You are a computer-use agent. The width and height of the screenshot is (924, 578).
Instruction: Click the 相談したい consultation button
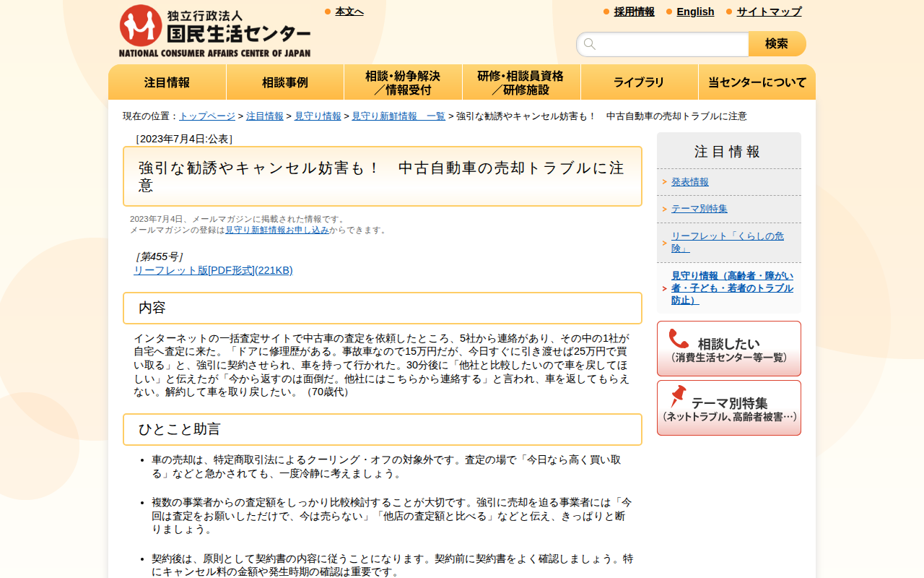pos(729,349)
